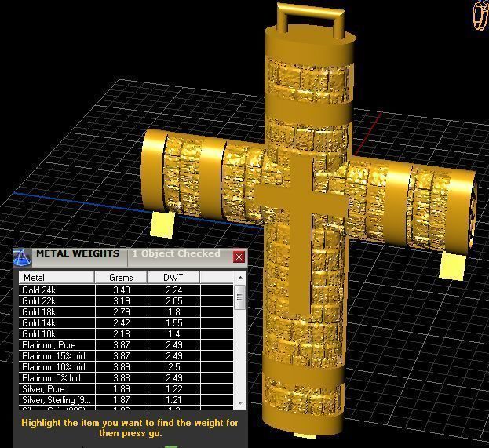489x448 pixels.
Task: Click the 3.19 grams value for Gold 22k
Action: tap(122, 301)
